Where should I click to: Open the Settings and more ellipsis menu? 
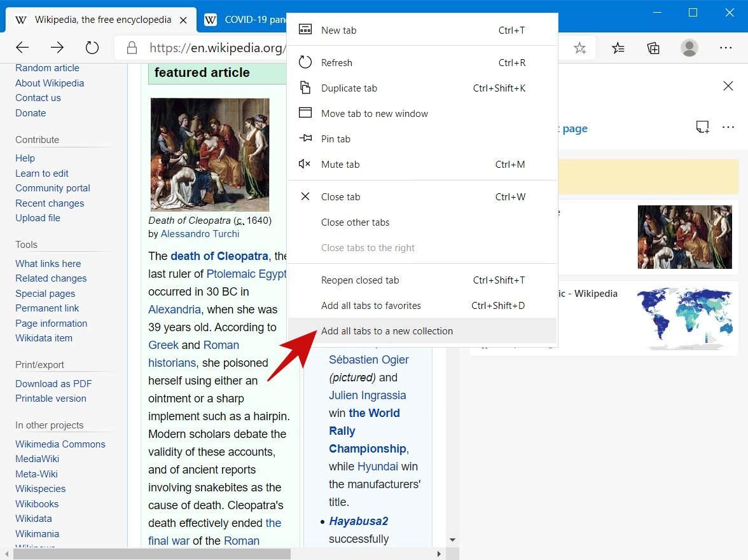(726, 48)
